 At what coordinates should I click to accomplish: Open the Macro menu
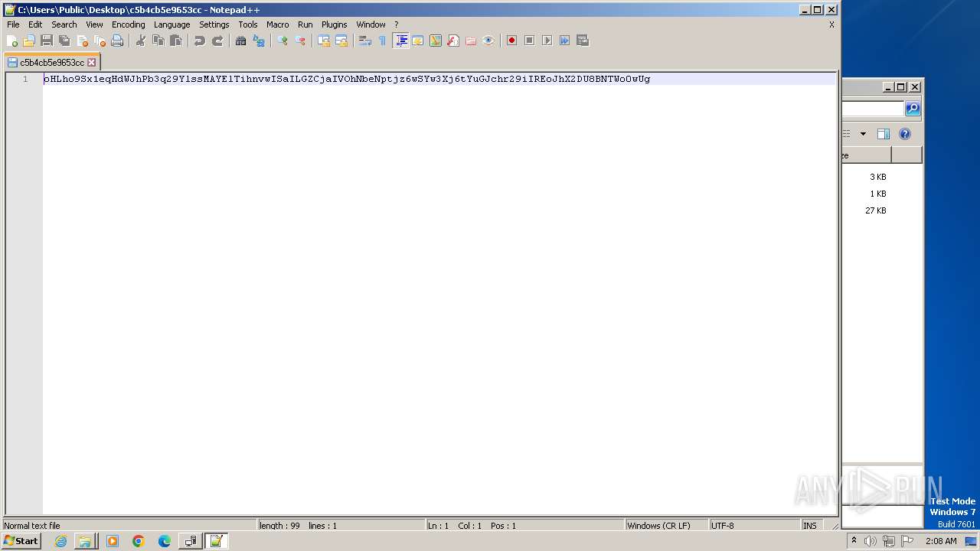click(277, 24)
